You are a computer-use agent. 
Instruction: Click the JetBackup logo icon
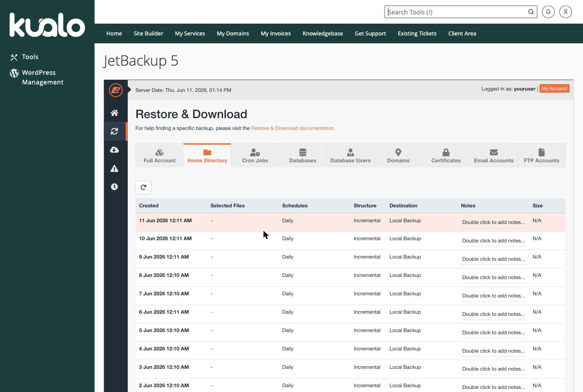[x=116, y=90]
